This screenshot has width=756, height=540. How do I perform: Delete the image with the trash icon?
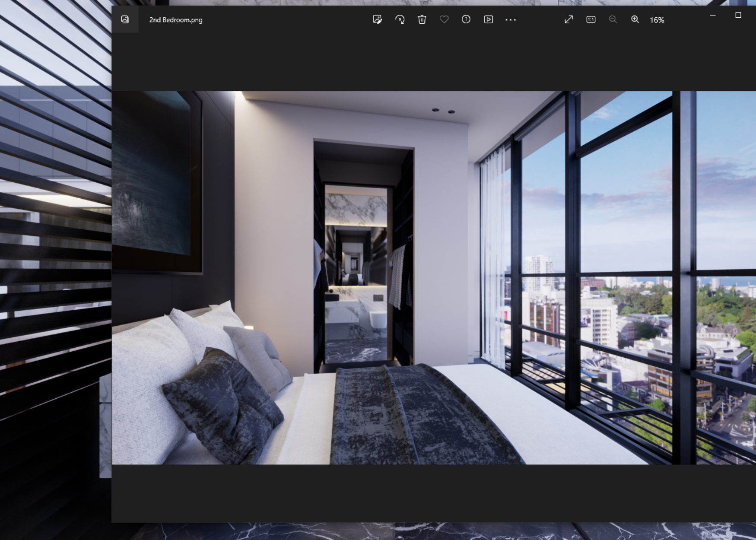coord(422,19)
